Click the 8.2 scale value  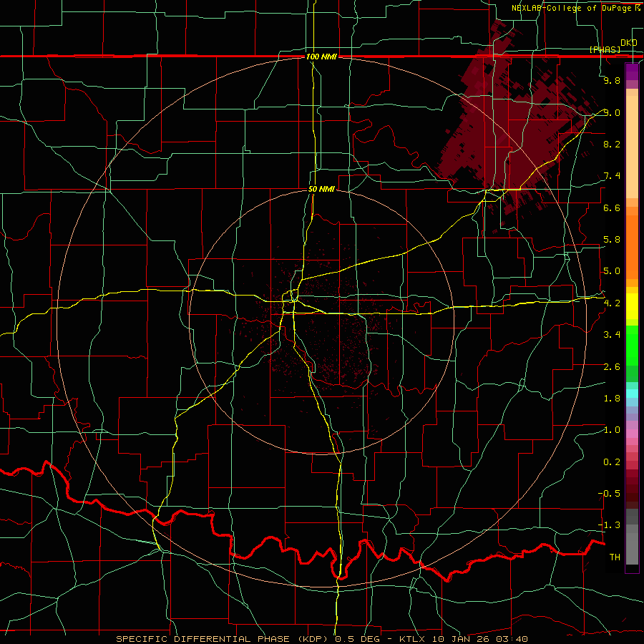pyautogui.click(x=612, y=144)
